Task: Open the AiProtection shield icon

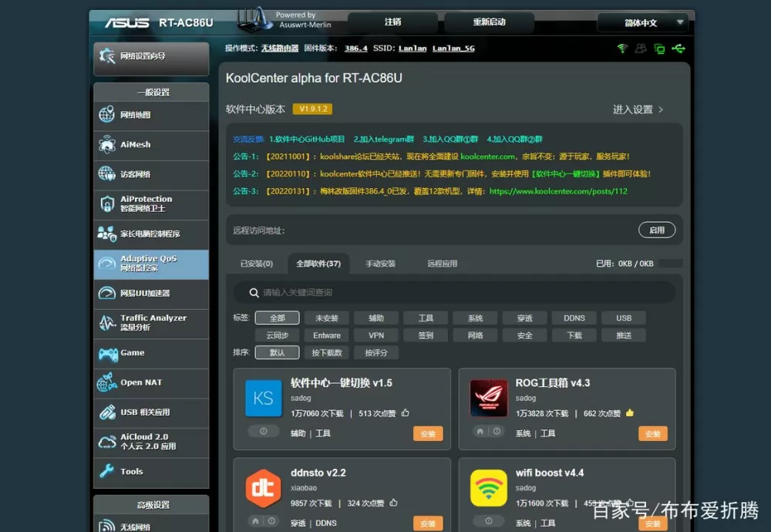Action: (x=106, y=204)
